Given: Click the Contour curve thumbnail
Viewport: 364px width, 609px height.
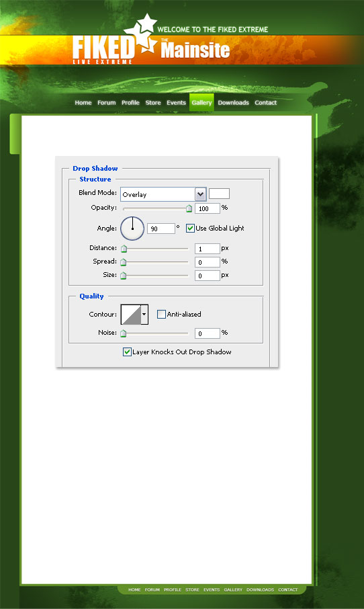Looking at the screenshot, I should (x=131, y=314).
